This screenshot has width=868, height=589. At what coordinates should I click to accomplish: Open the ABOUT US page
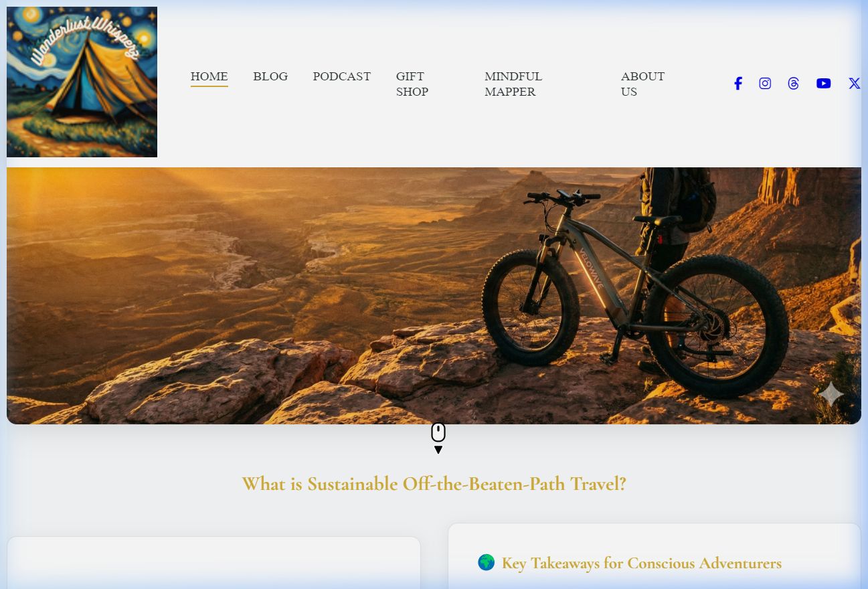(642, 84)
